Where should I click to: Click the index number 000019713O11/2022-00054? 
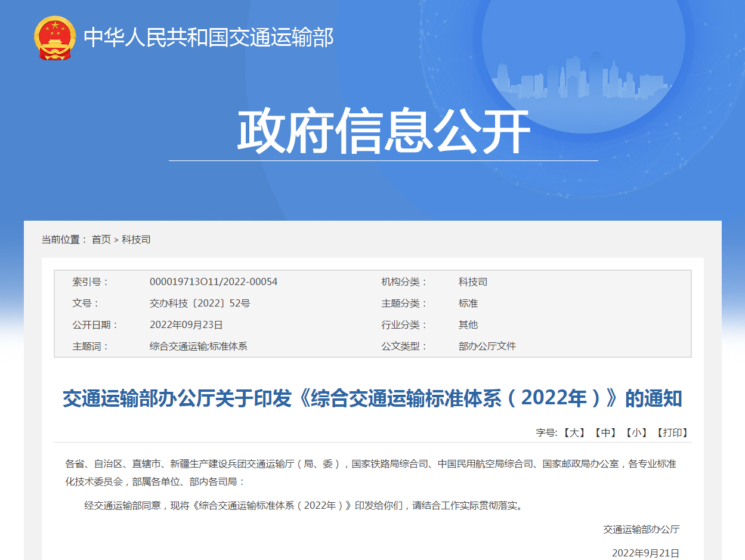213,281
